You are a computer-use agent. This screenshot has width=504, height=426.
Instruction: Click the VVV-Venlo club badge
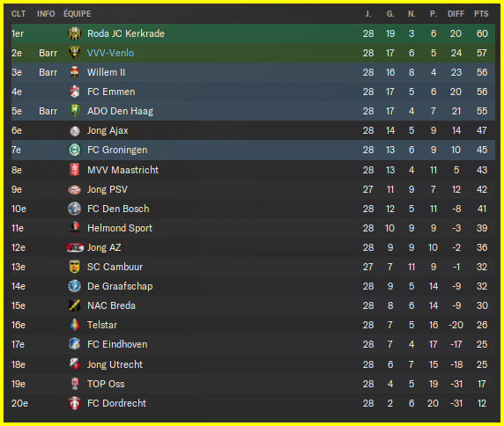tap(75, 53)
